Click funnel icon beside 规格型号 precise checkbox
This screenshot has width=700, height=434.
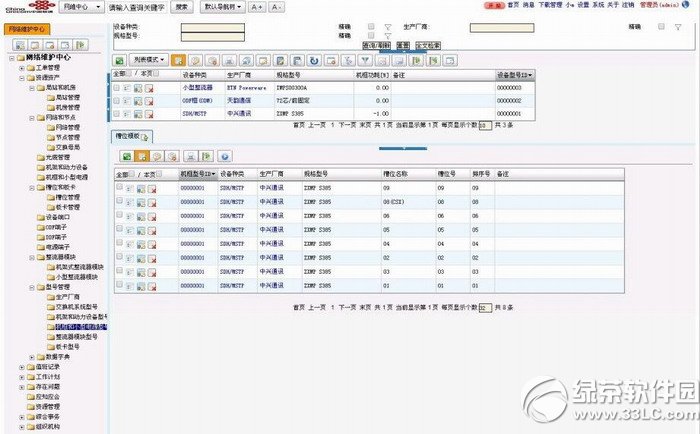[388, 36]
